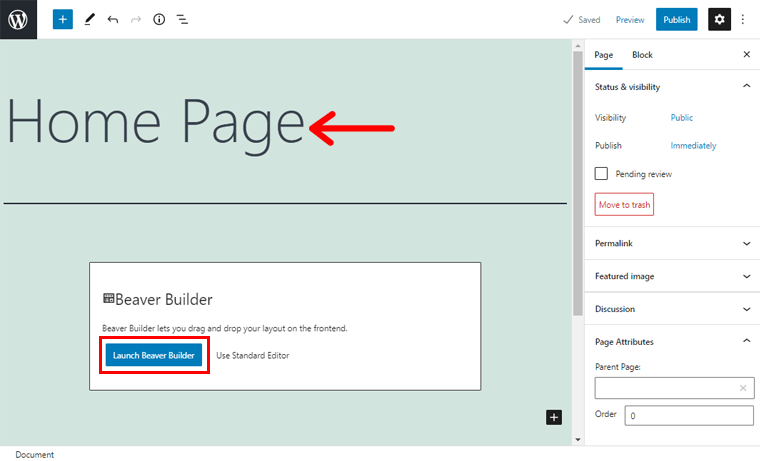Screen dimensions: 760x461
Task: Change publish time via Immediately link
Action: point(693,145)
